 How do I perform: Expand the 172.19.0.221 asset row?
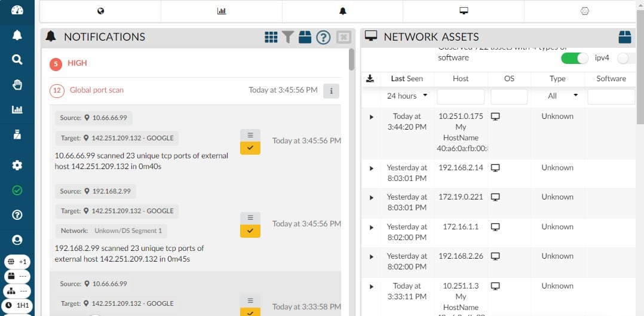tap(372, 198)
